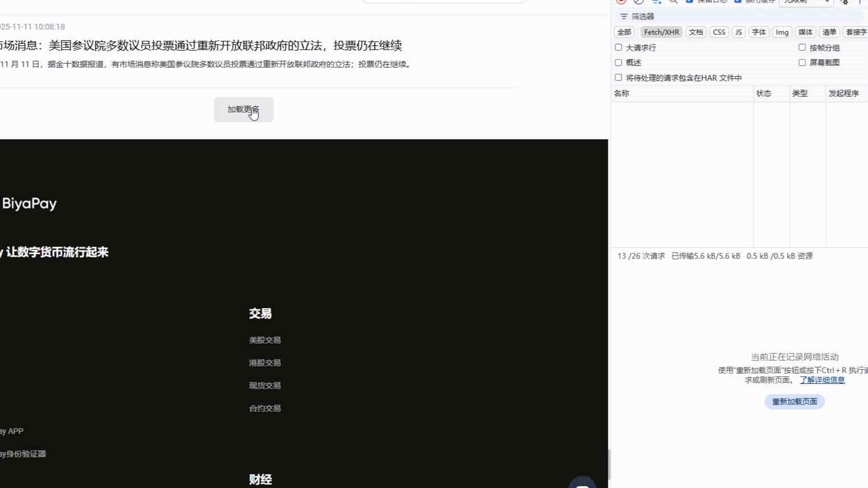Click the network search magnifier icon
868x488 pixels.
coord(673,2)
